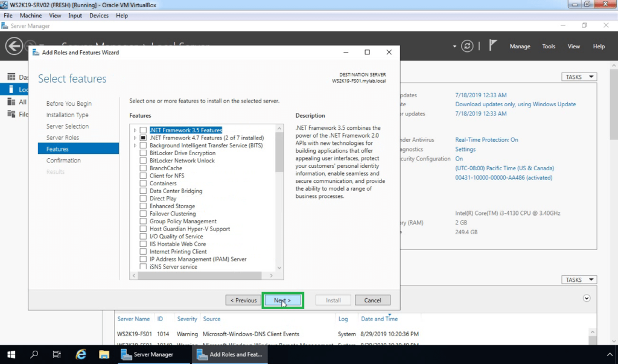The height and width of the screenshot is (364, 618).
Task: Open the Server Manager Tools menu
Action: tap(548, 46)
